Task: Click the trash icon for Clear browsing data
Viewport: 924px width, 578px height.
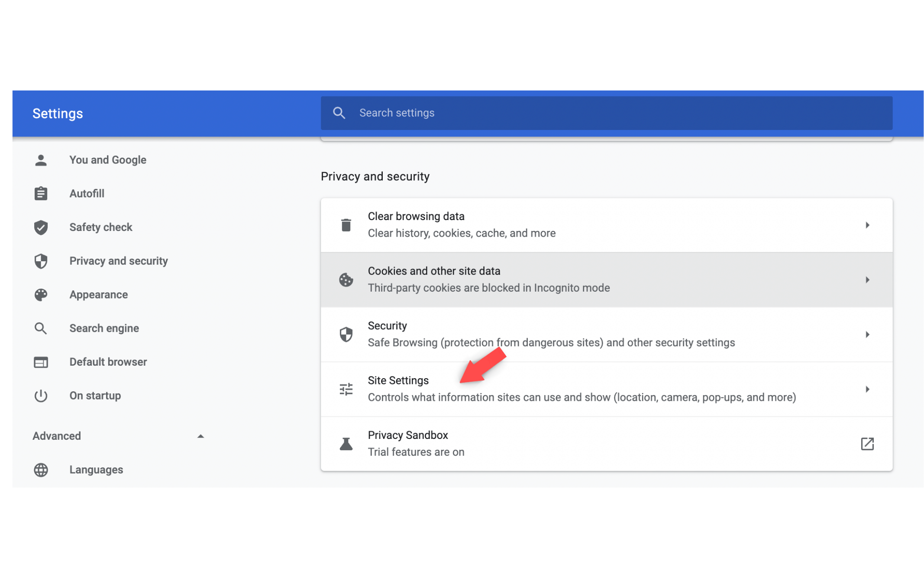Action: click(346, 225)
